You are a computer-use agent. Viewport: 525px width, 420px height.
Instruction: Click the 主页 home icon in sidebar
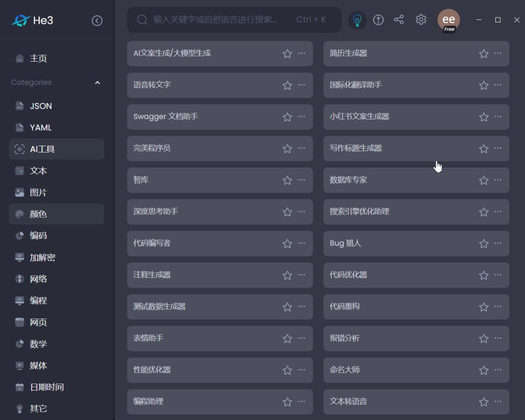click(19, 59)
